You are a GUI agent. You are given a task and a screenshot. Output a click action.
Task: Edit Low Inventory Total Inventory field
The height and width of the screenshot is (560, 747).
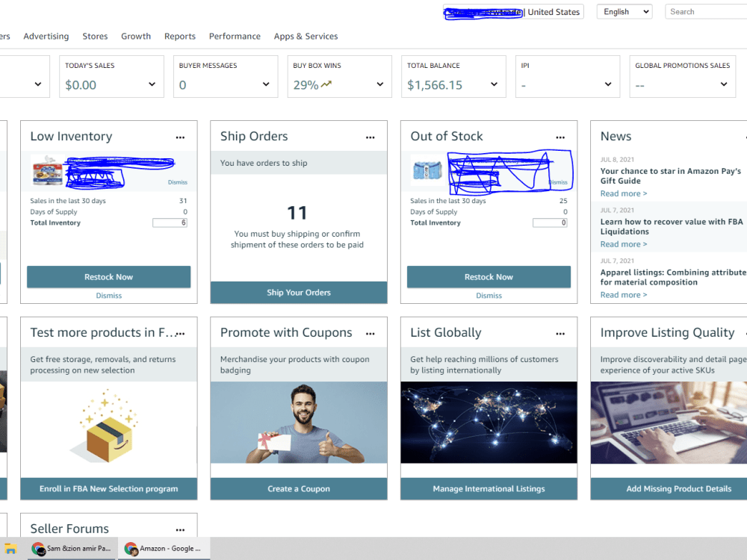[x=170, y=223]
